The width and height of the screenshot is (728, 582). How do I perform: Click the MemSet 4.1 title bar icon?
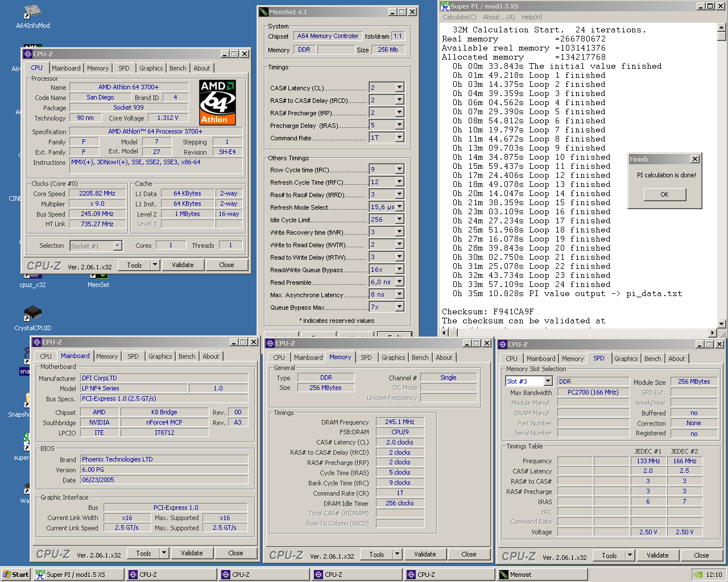263,11
